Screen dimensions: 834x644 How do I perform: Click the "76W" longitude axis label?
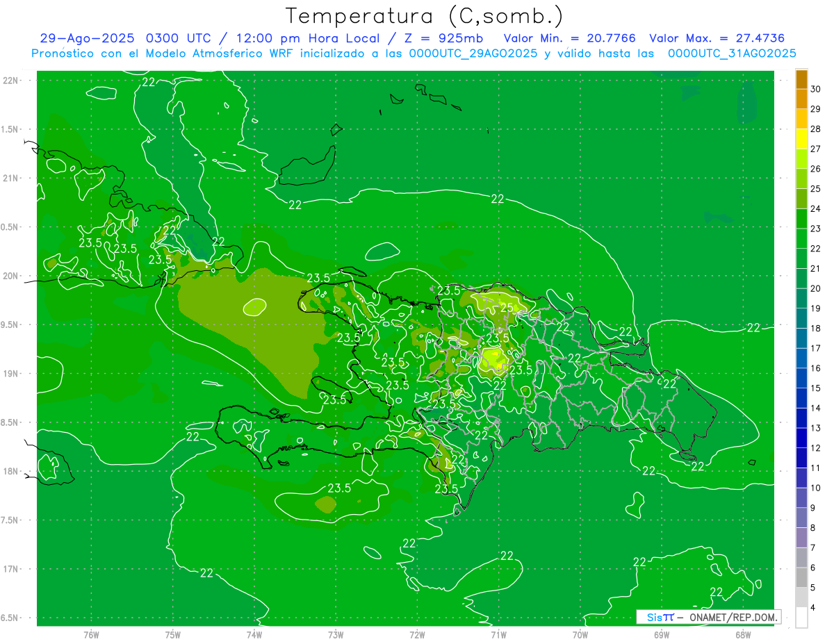click(91, 635)
